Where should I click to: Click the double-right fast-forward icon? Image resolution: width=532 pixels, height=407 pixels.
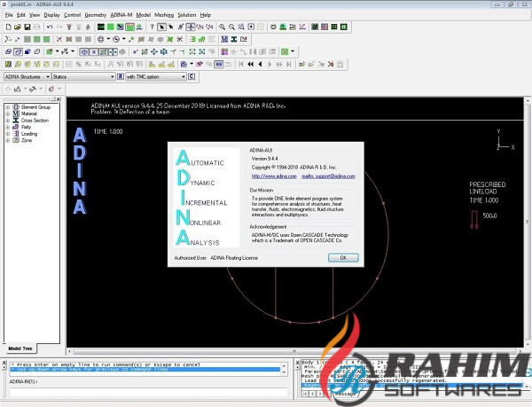pyautogui.click(x=279, y=64)
